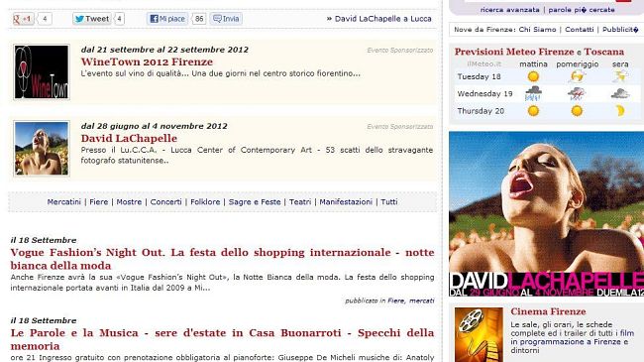Click the WineTown date "dal 21 settembre al 22 settembre 2012"
Screen dimensions: 644x362
164,50
